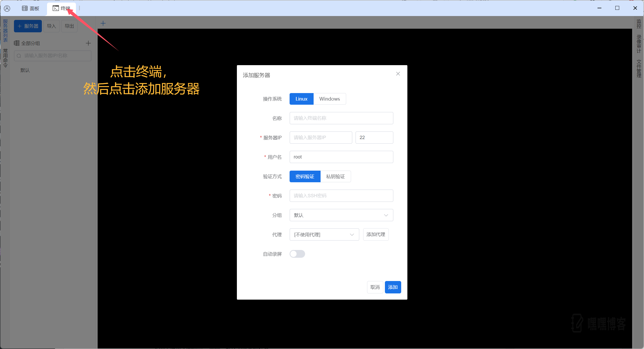The image size is (644, 349).
Task: 选择左上角的用户头像图标
Action: pyautogui.click(x=7, y=8)
